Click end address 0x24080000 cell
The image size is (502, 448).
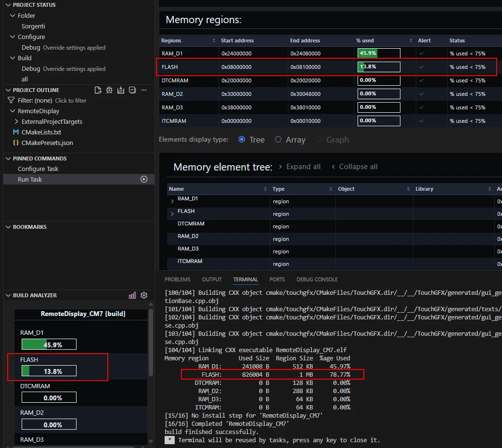[x=306, y=53]
